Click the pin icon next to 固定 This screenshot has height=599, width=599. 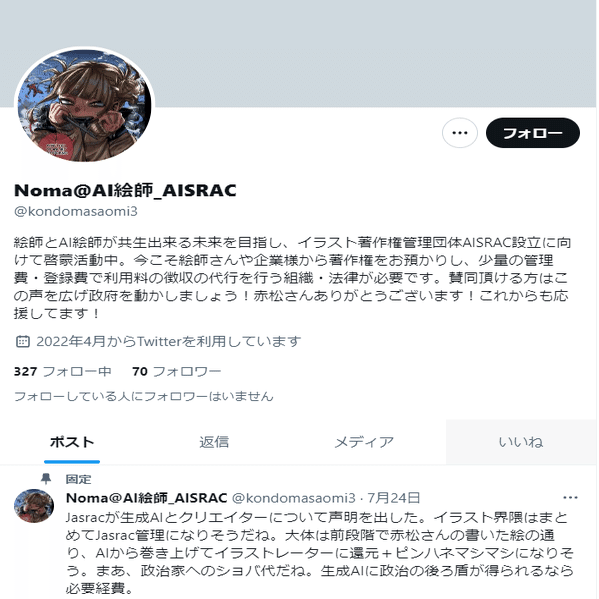[46, 479]
